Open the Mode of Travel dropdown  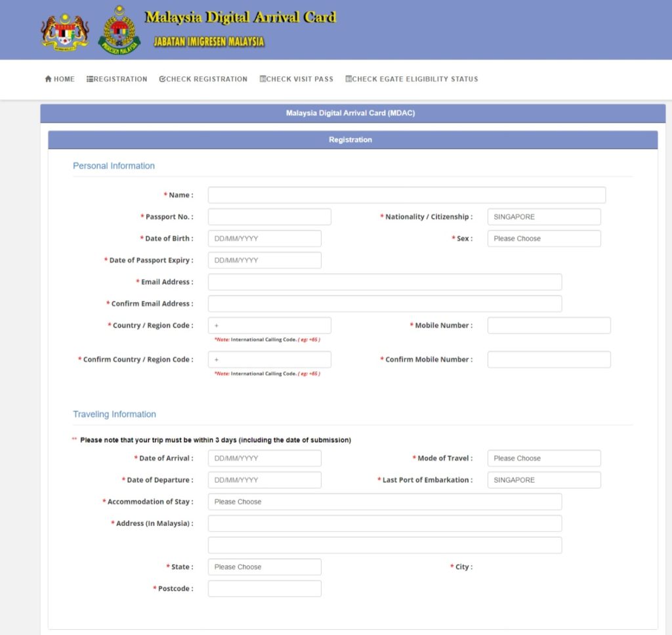(543, 458)
